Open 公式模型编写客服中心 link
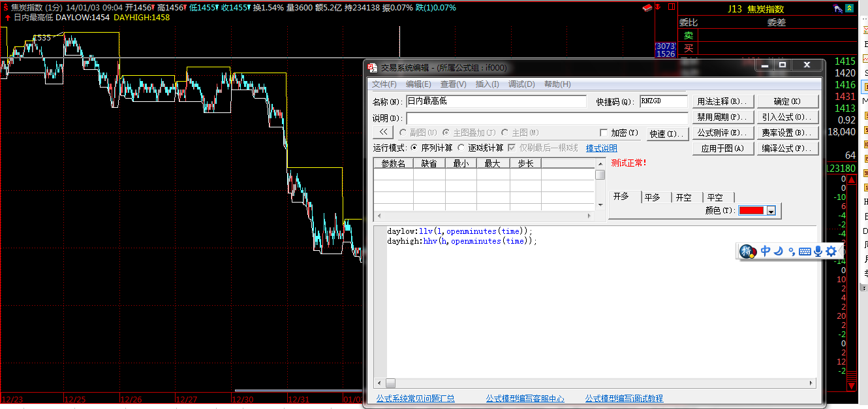This screenshot has height=409, width=868. 525,399
